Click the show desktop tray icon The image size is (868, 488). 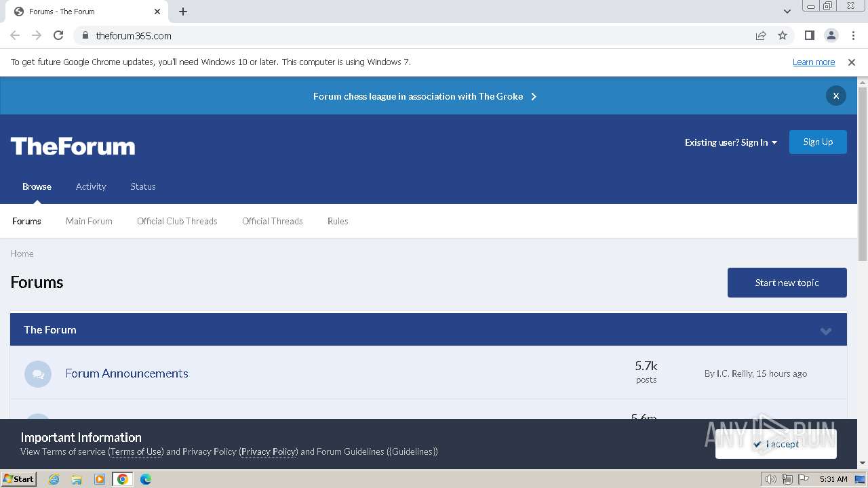(x=860, y=479)
